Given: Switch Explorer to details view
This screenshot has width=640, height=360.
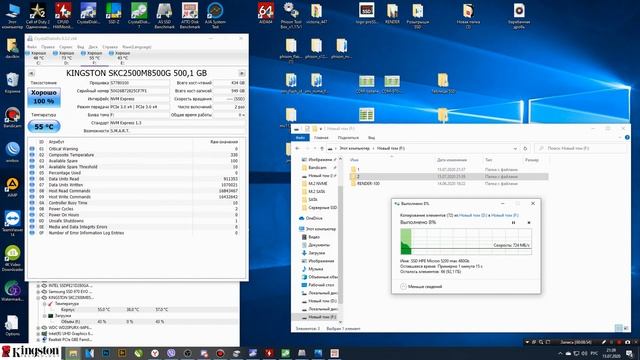Looking at the screenshot, I should [619, 328].
